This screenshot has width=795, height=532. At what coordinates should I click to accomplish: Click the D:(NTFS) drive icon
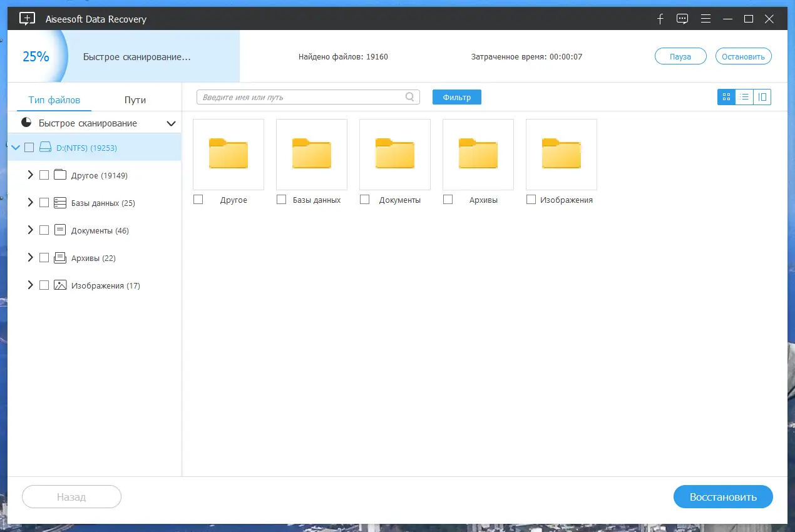click(x=46, y=148)
